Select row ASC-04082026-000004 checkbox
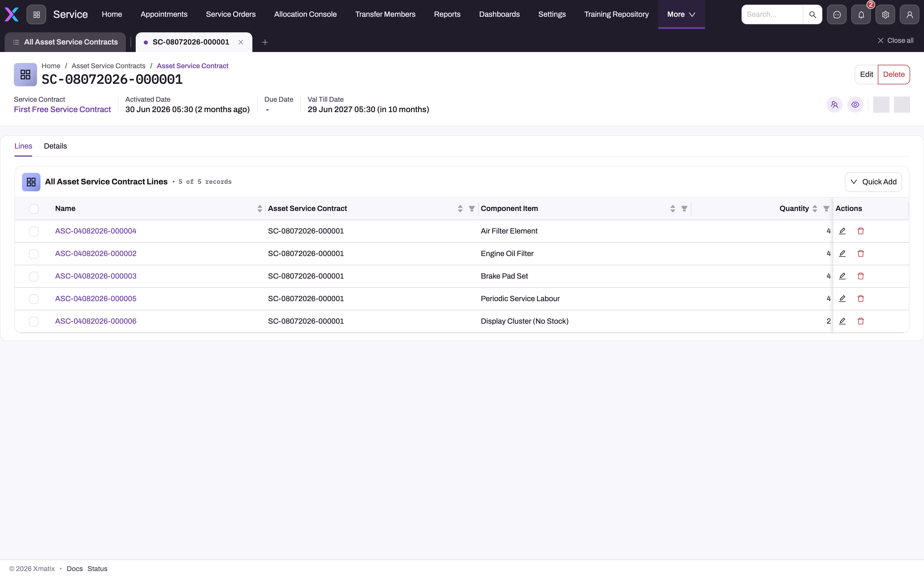Viewport: 924px width, 578px height. coord(33,231)
